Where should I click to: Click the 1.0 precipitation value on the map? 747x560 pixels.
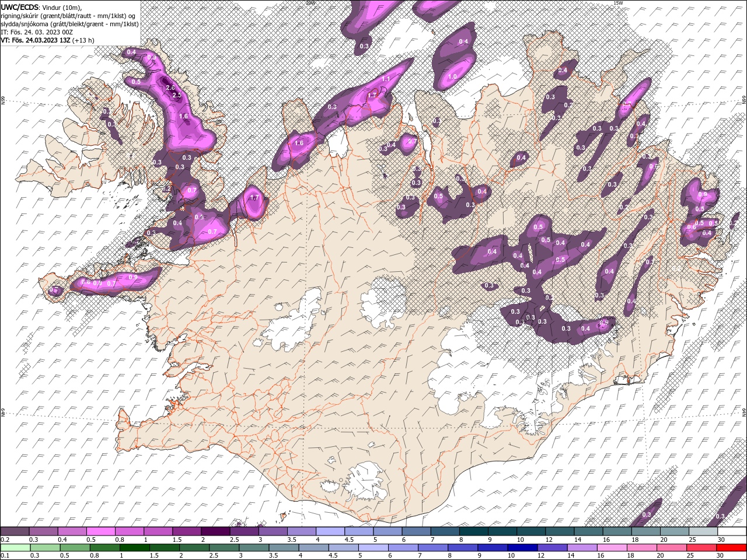click(452, 77)
